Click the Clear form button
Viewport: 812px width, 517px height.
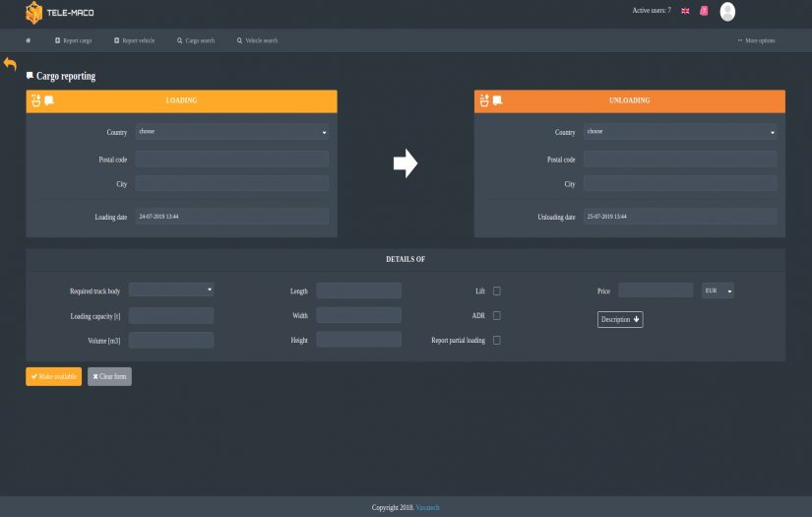click(109, 376)
